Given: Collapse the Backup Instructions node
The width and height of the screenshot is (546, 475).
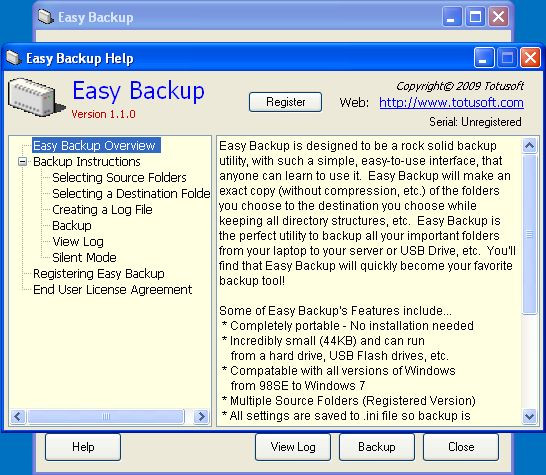Looking at the screenshot, I should coord(22,162).
